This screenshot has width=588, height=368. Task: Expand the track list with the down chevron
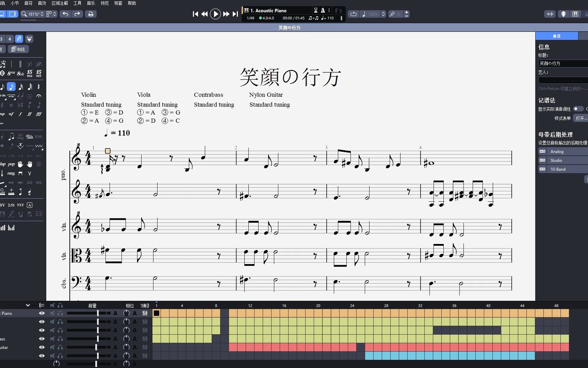click(x=28, y=305)
